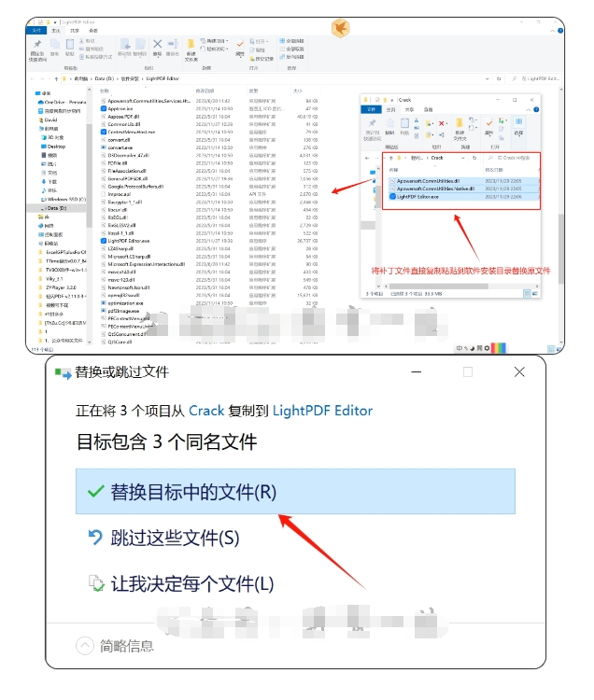Switch to 共享 tab in the Crack window
The height and width of the screenshot is (700, 594).
[410, 109]
